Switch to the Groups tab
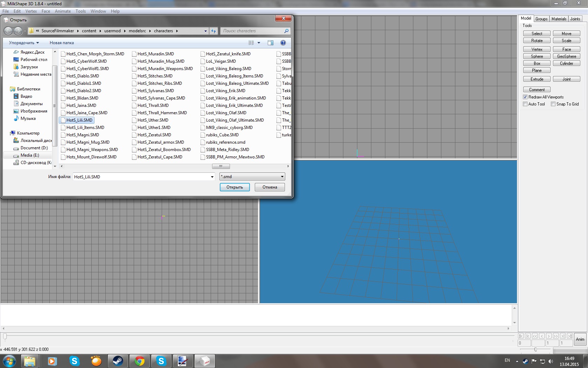588x368 pixels. 541,19
